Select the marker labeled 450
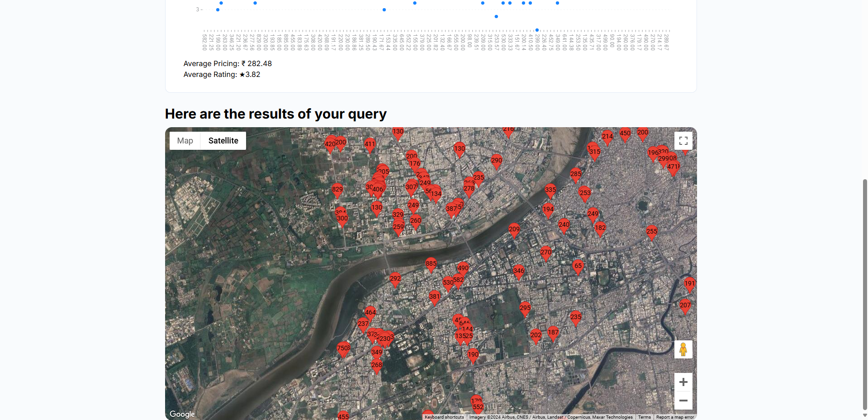This screenshot has width=868, height=420. 625,136
